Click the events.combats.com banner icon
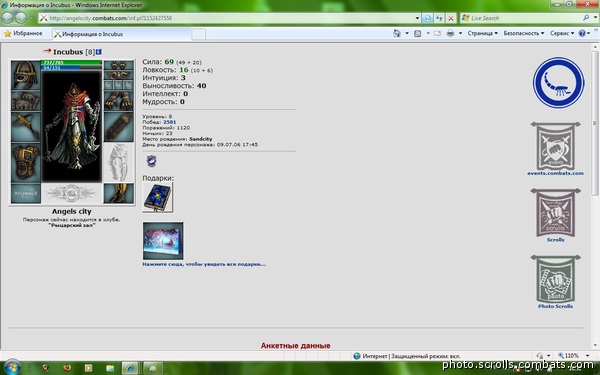Screen dimensions: 600x375 click(x=555, y=146)
